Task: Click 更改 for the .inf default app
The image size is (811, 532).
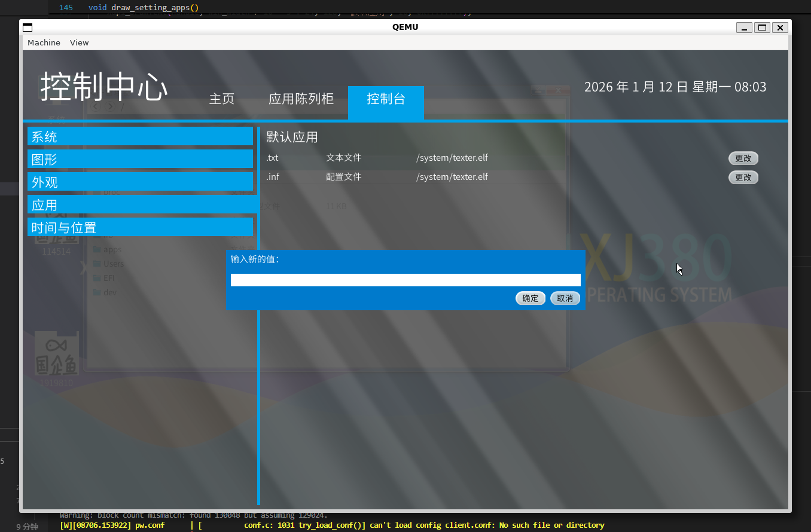Action: [743, 178]
